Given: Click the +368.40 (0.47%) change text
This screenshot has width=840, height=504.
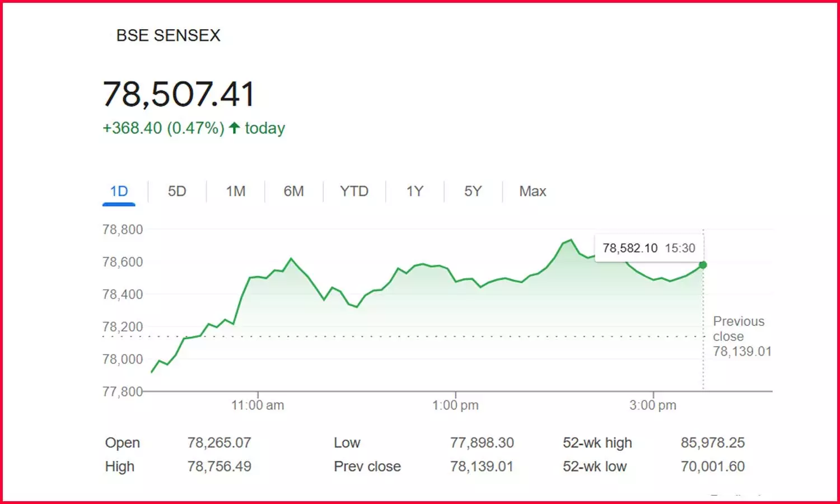Looking at the screenshot, I should point(163,128).
